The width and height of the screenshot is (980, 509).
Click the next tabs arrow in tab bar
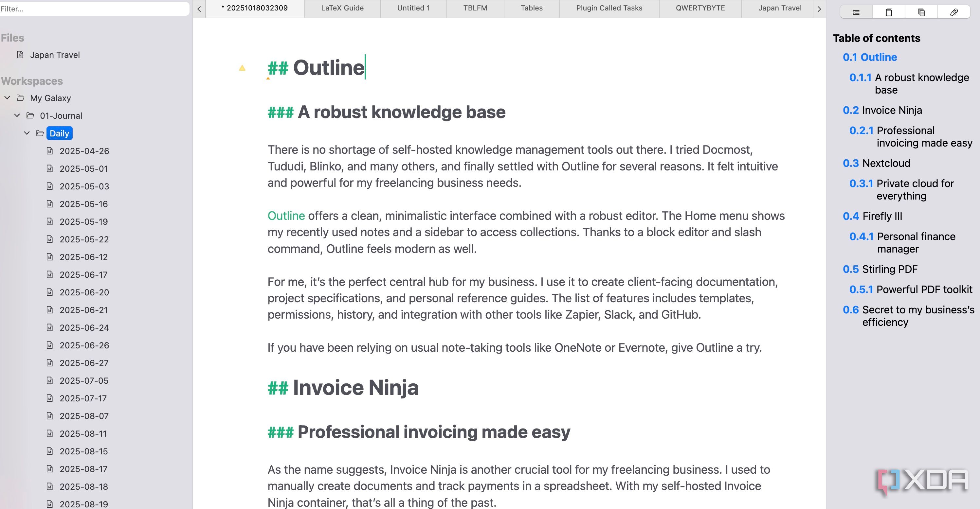point(819,9)
